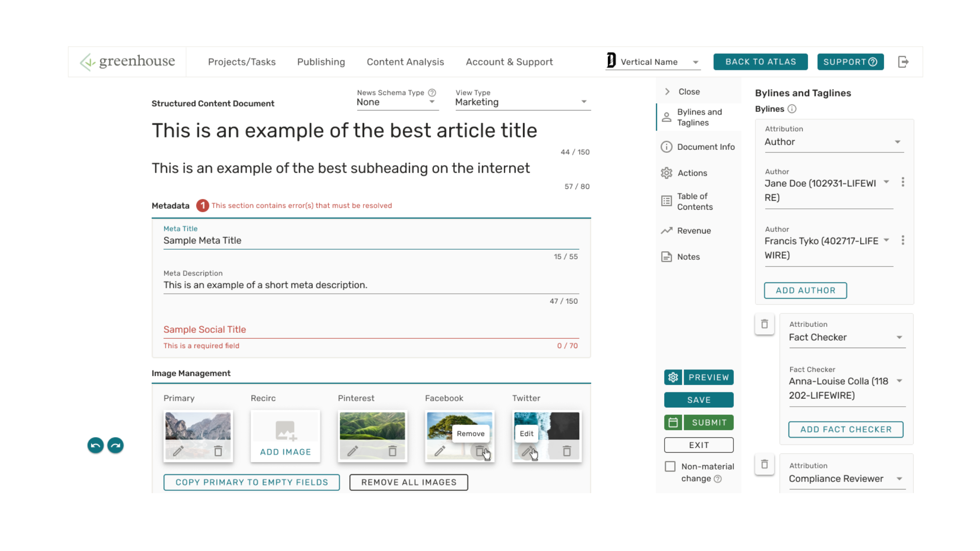The image size is (980, 551).
Task: Click the Sample Social Title field
Action: coord(370,329)
